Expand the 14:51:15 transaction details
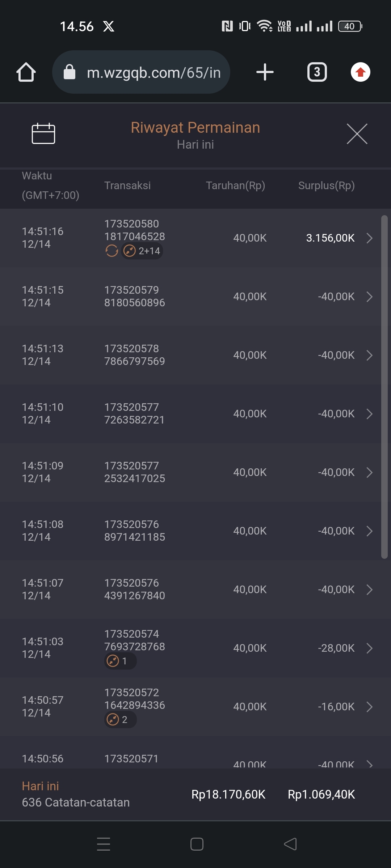This screenshot has height=868, width=391. coord(369,297)
